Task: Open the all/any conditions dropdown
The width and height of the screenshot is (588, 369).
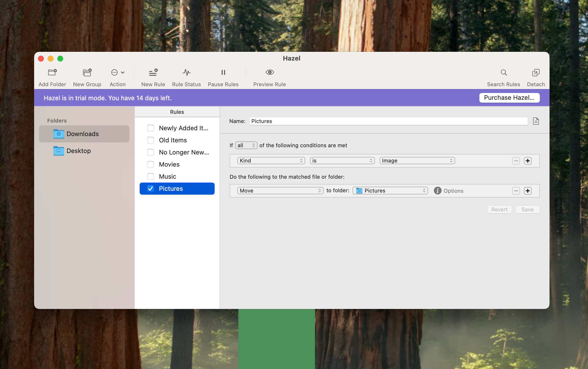Action: click(x=246, y=145)
